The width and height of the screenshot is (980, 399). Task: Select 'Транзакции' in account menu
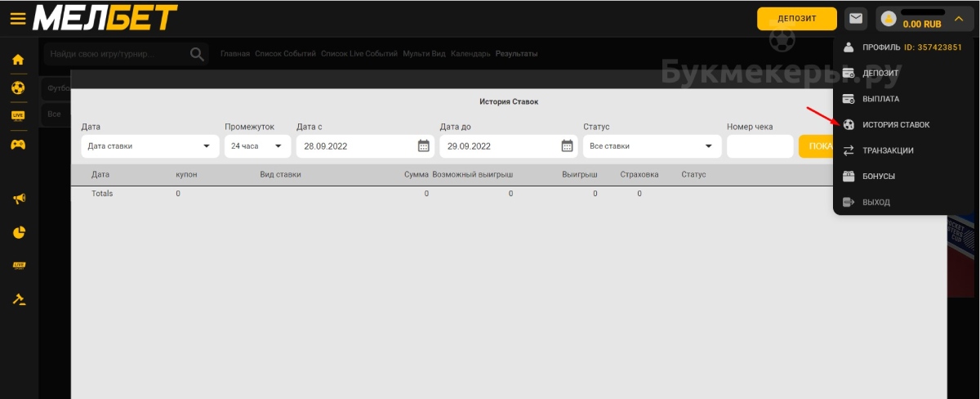click(888, 150)
